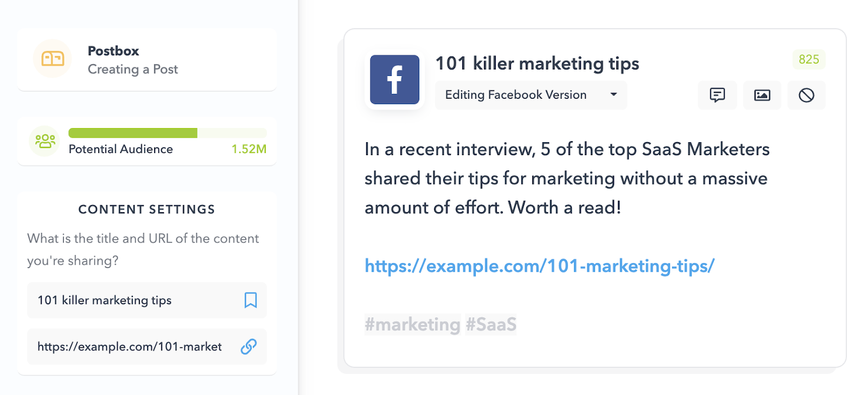The height and width of the screenshot is (395, 868).
Task: Click the disable version circle-slash icon
Action: pos(806,95)
